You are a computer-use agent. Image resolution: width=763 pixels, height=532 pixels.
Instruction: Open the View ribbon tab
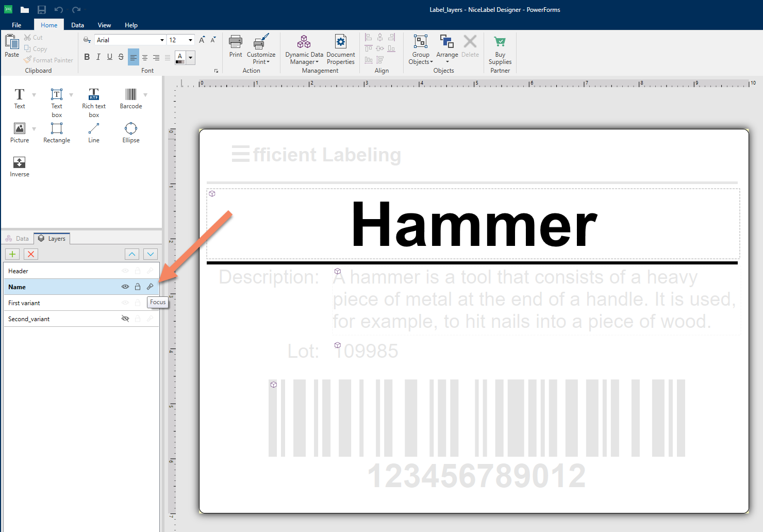104,25
